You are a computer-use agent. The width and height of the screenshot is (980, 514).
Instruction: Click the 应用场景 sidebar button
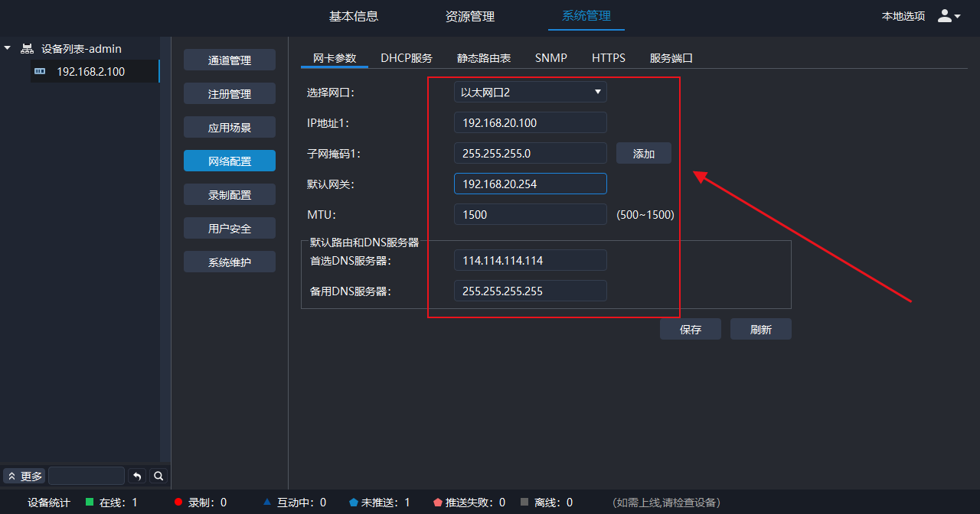[230, 127]
